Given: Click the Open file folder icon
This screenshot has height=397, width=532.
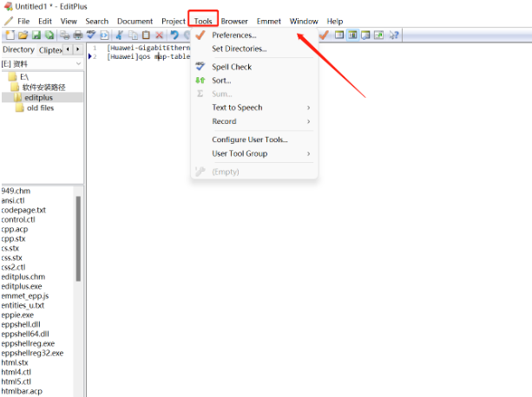Looking at the screenshot, I should pyautogui.click(x=23, y=35).
